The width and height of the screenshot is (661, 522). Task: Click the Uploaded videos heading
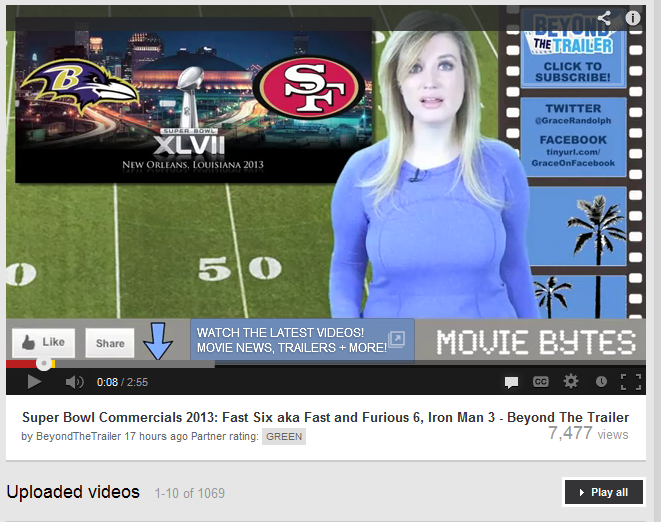[x=73, y=492]
